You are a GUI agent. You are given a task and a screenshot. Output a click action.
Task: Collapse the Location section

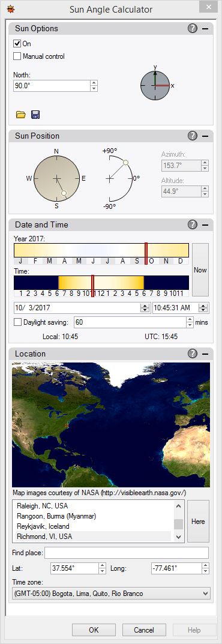point(205,354)
